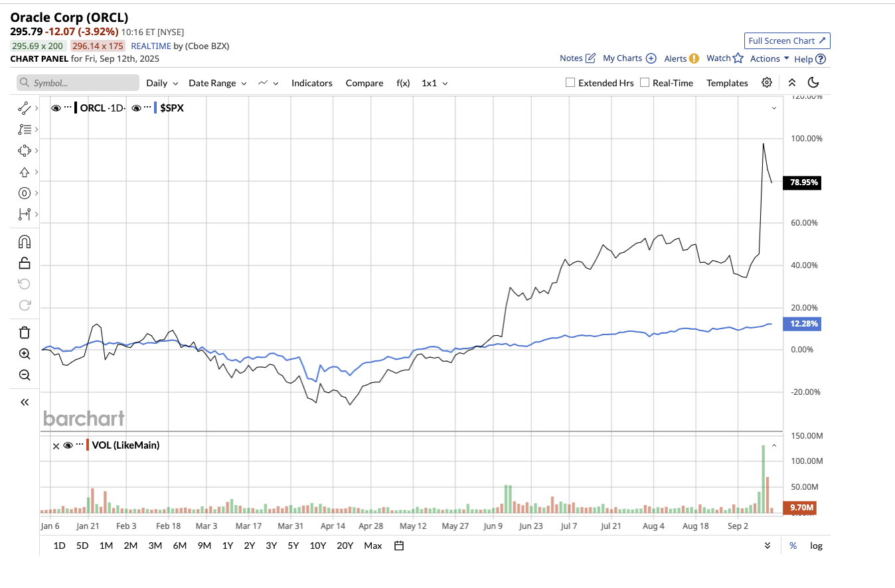Screen dimensions: 895x588
Task: Open the Daily frequency dropdown
Action: click(163, 83)
